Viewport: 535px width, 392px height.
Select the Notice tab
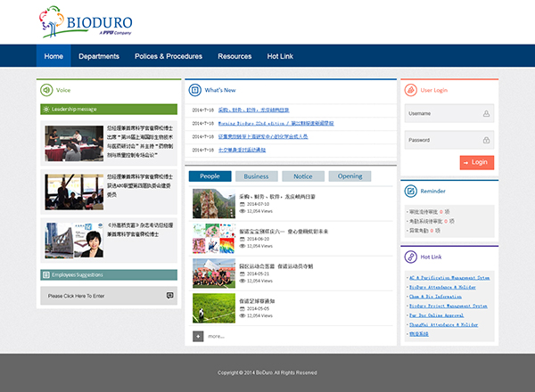tap(303, 176)
